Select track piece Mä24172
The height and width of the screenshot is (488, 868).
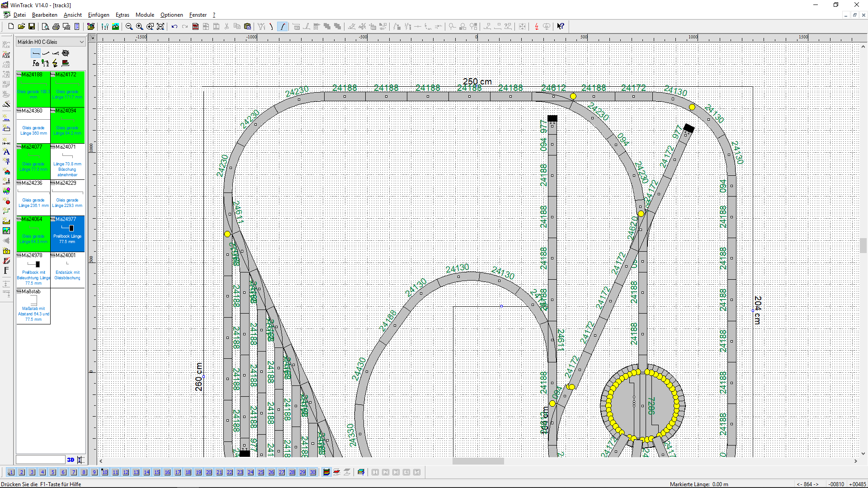tap(67, 89)
